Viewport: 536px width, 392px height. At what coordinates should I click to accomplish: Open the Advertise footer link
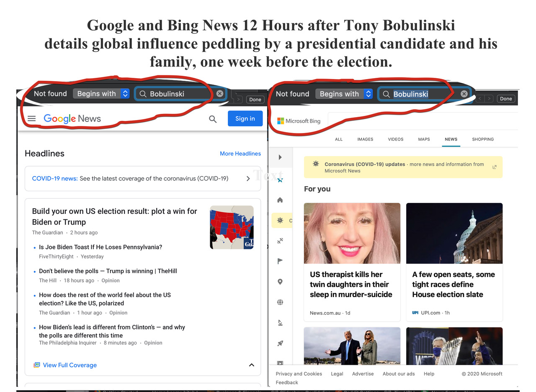coord(363,374)
